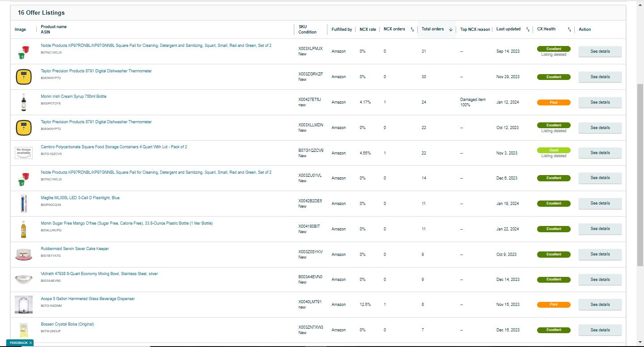
Task: Click the Rubbermaid Cake Keeper product image
Action: 24,255
